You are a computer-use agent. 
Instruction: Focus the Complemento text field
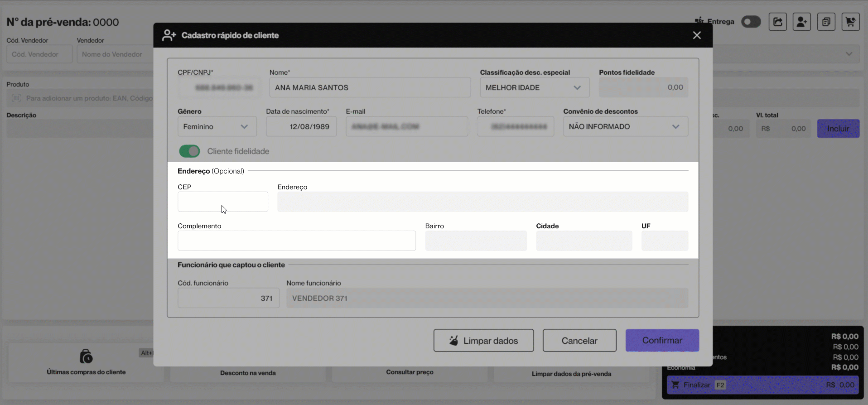[296, 241]
